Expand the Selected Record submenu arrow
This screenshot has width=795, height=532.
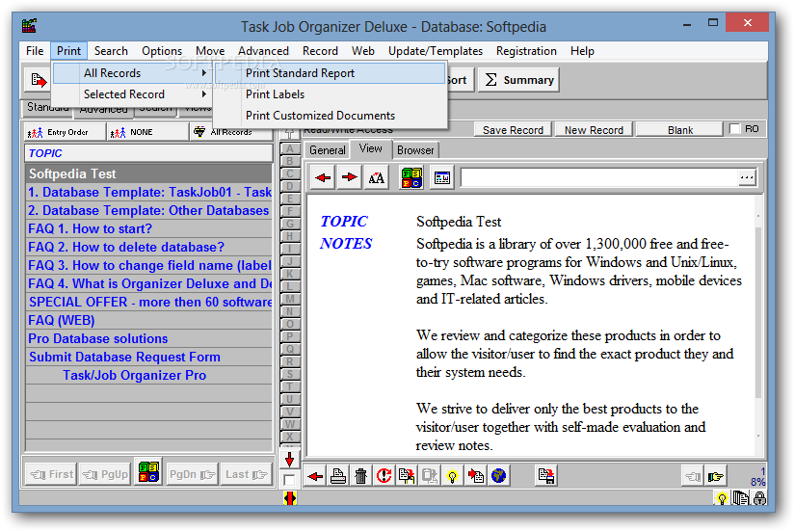204,94
